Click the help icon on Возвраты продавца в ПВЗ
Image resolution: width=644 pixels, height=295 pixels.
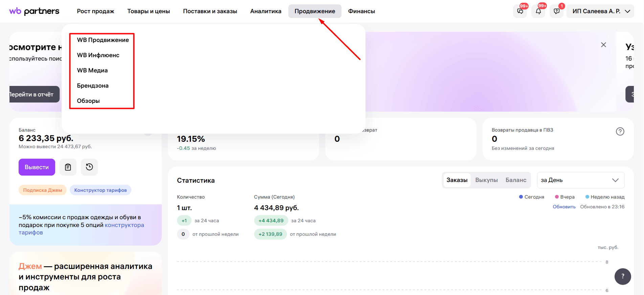pos(620,132)
